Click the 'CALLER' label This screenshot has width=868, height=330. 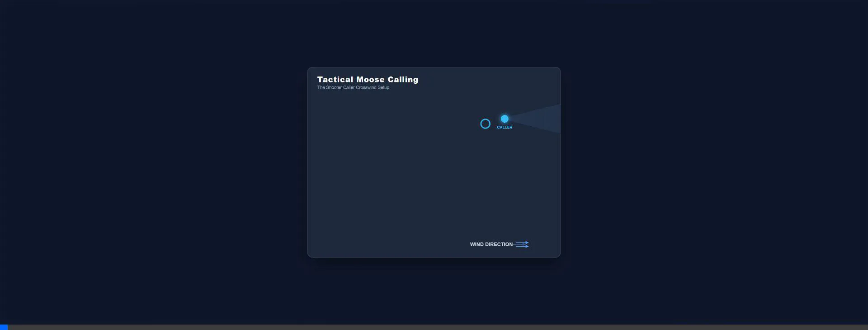(x=505, y=127)
